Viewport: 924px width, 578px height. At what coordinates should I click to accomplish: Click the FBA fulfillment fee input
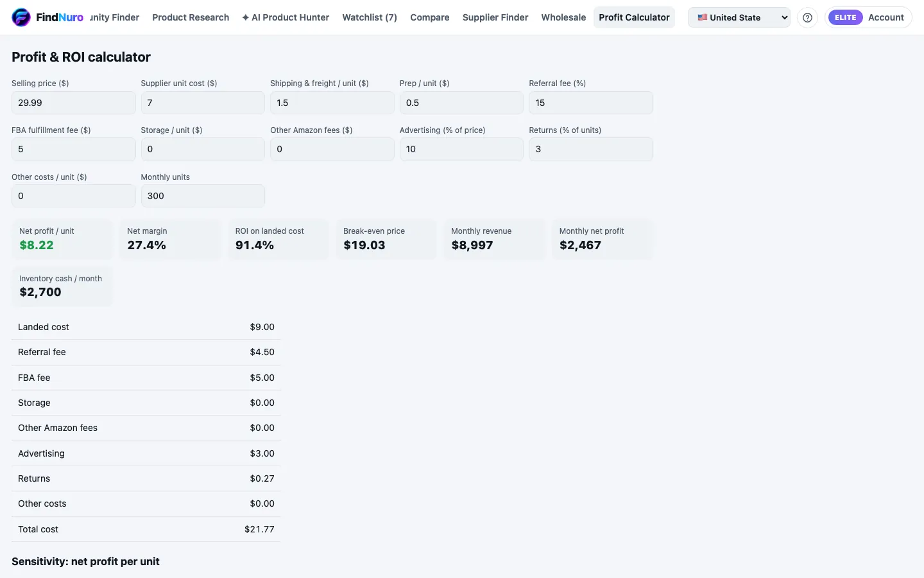click(74, 149)
